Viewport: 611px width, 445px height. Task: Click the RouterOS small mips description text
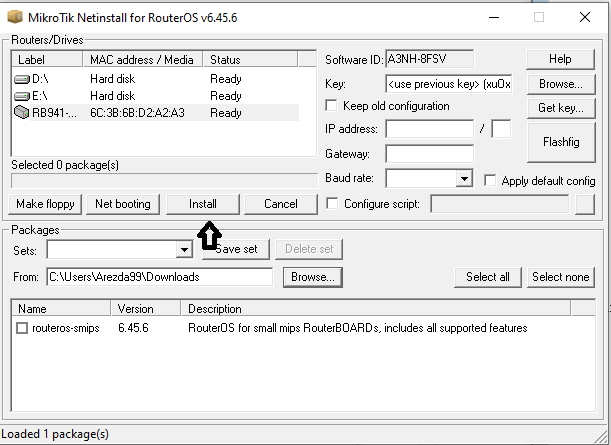coord(358,328)
